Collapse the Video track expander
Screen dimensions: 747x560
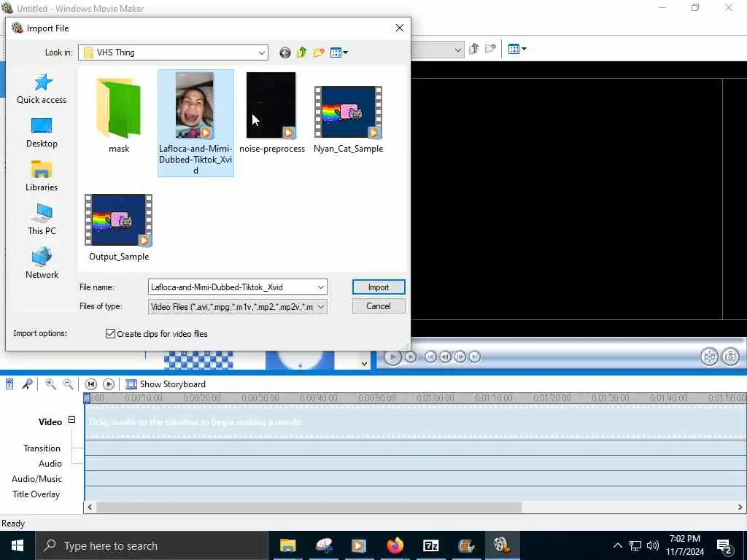[72, 420]
